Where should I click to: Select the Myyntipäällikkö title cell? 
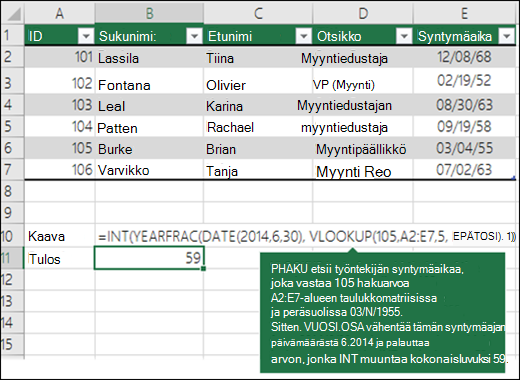(x=363, y=148)
